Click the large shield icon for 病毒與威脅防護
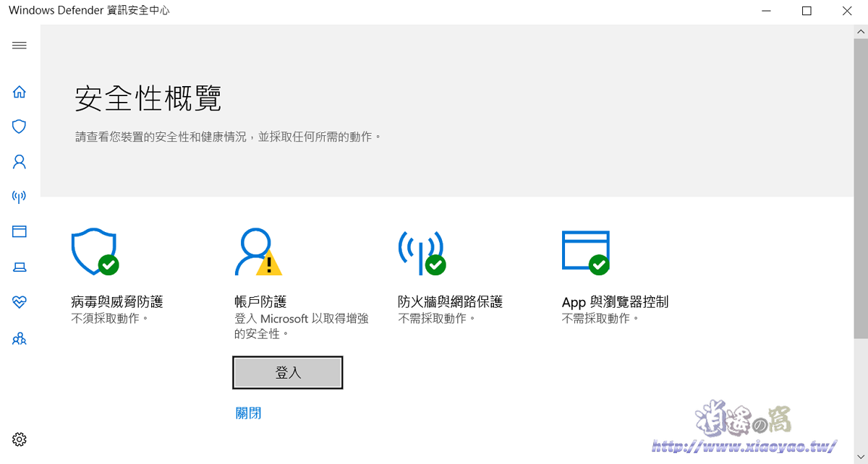This screenshot has height=464, width=868. click(x=95, y=252)
